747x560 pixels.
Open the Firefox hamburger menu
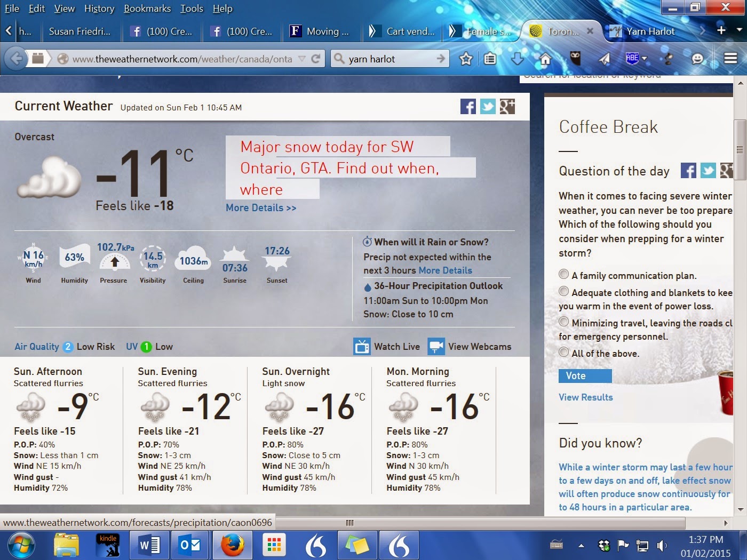(730, 58)
